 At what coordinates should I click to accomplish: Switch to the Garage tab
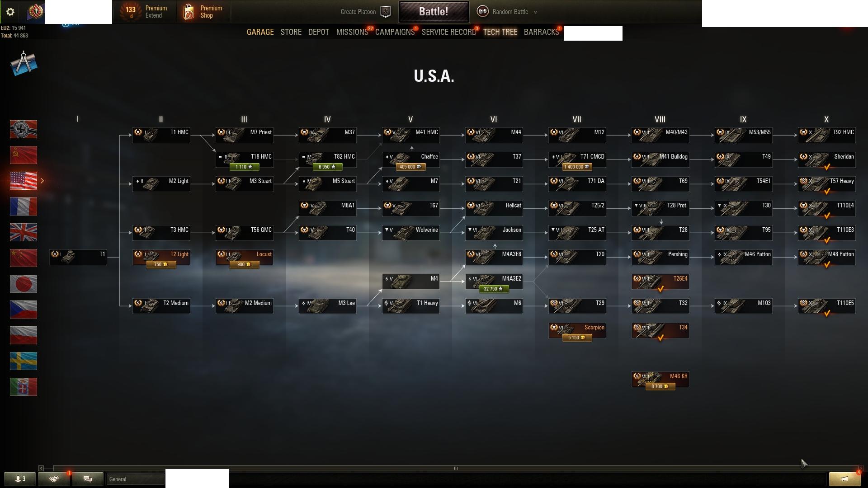click(260, 32)
